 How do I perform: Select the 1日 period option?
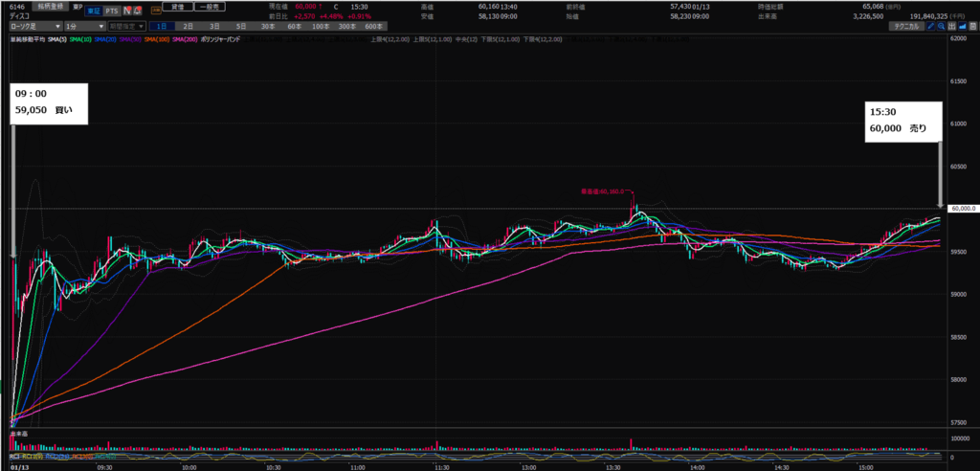160,27
